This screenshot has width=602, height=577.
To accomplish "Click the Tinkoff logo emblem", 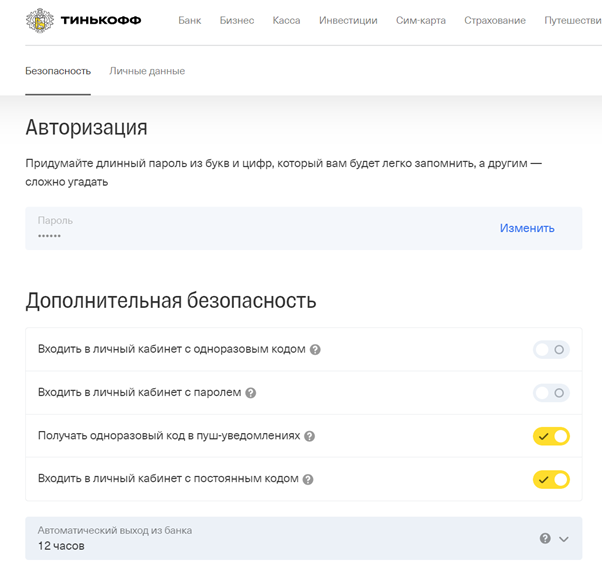I will pos(40,20).
